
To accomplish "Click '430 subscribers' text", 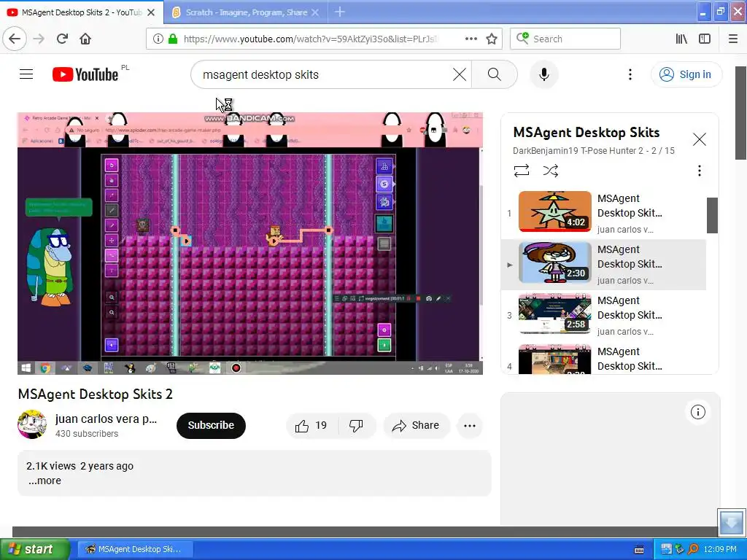I will click(87, 433).
